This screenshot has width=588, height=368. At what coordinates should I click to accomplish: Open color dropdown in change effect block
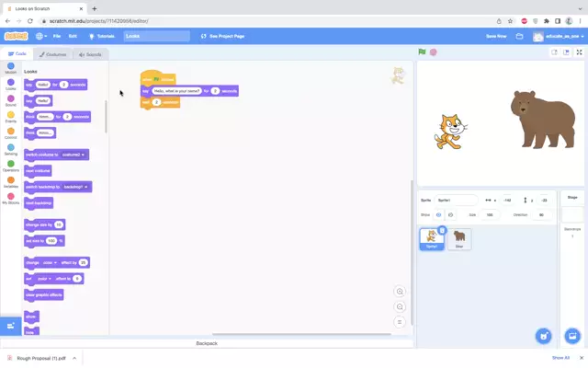(50, 263)
